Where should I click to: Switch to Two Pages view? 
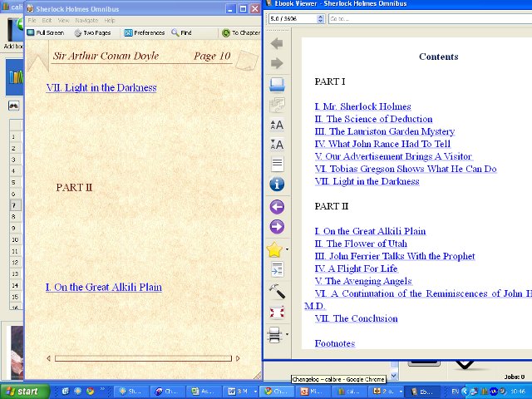pyautogui.click(x=92, y=33)
